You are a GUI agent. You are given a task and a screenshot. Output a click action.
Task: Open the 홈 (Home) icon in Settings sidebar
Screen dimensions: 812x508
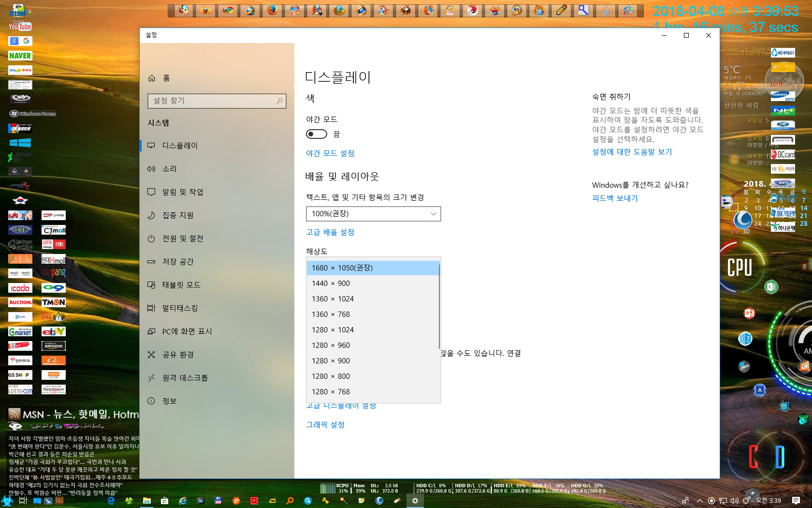(152, 78)
